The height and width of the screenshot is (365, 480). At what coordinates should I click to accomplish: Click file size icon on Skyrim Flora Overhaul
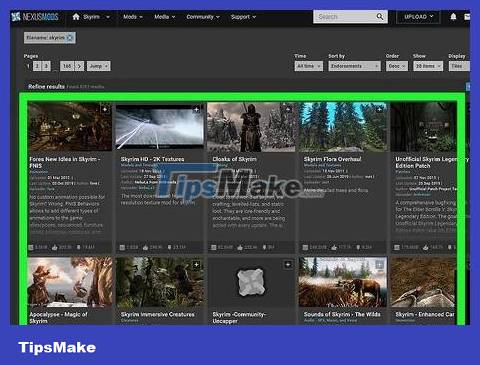[x=305, y=247]
